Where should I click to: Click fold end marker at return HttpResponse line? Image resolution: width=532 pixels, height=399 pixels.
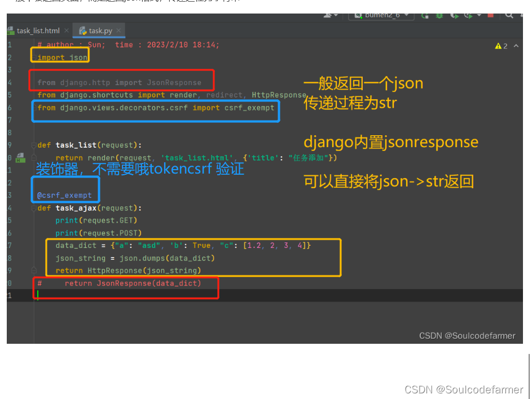34,271
